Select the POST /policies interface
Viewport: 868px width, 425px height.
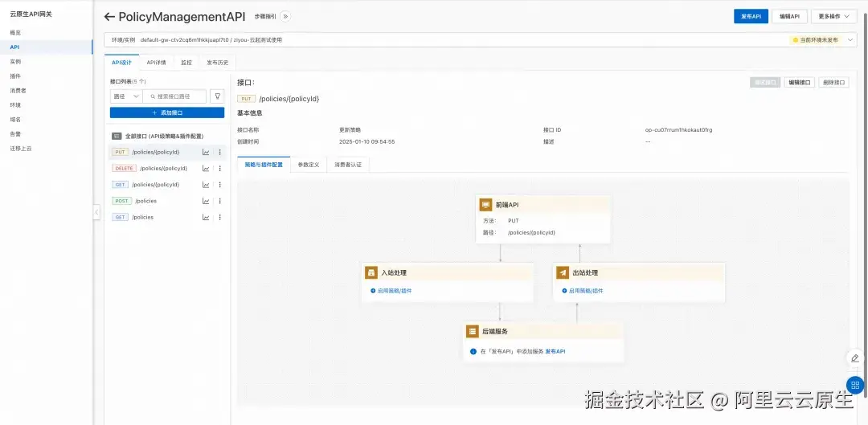(x=167, y=201)
